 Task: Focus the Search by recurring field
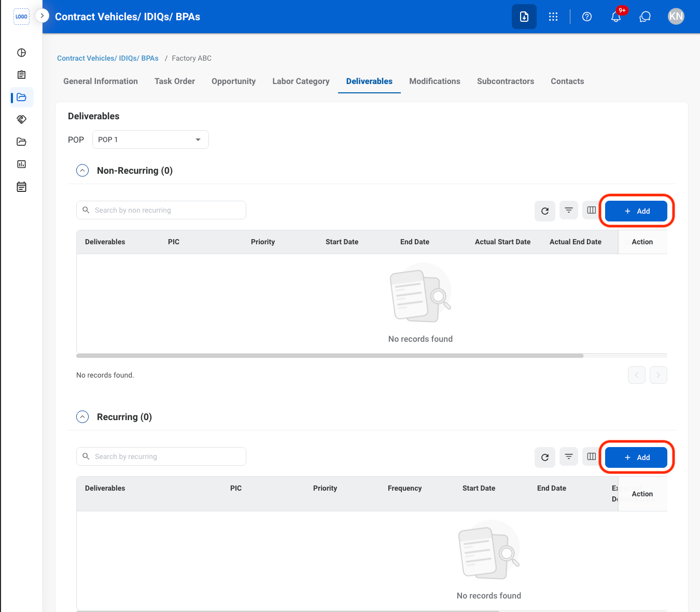(x=161, y=456)
